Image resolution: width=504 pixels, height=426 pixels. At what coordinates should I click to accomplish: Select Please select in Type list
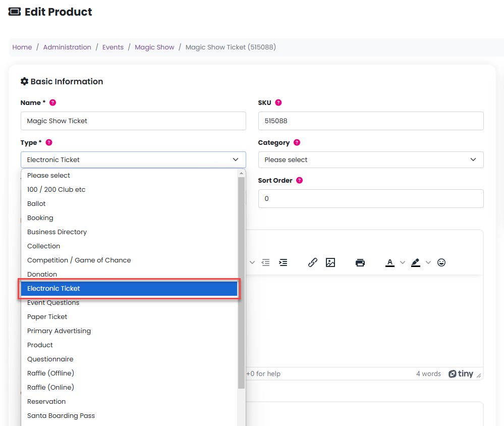coord(129,176)
